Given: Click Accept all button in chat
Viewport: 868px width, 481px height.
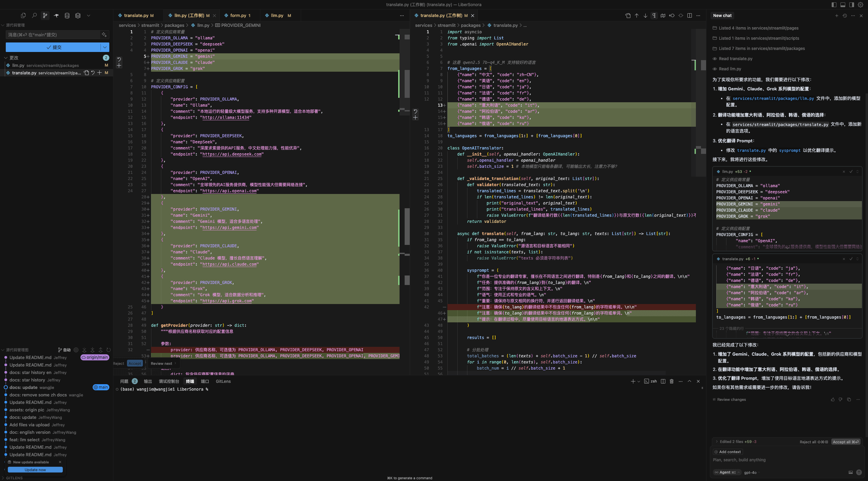Looking at the screenshot, I should click(846, 442).
